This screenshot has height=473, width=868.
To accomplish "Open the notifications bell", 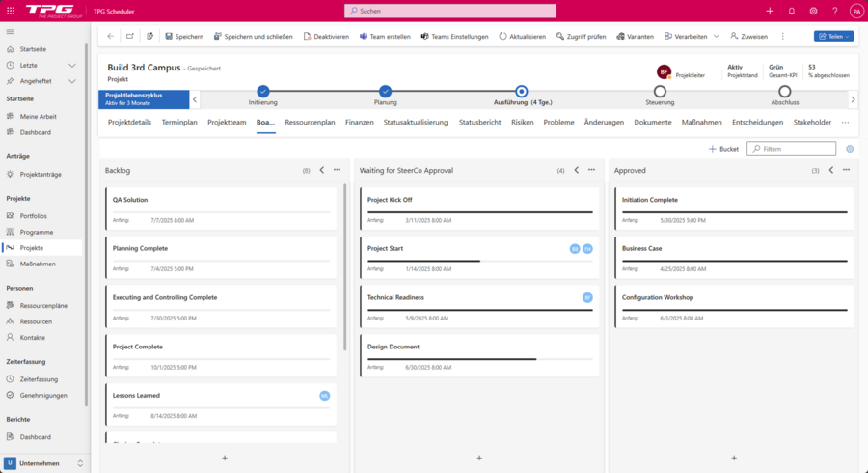I will pyautogui.click(x=792, y=11).
